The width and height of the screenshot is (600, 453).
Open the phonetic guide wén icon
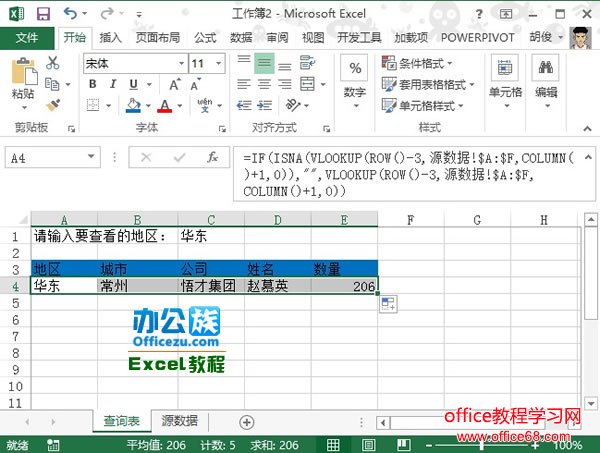205,105
